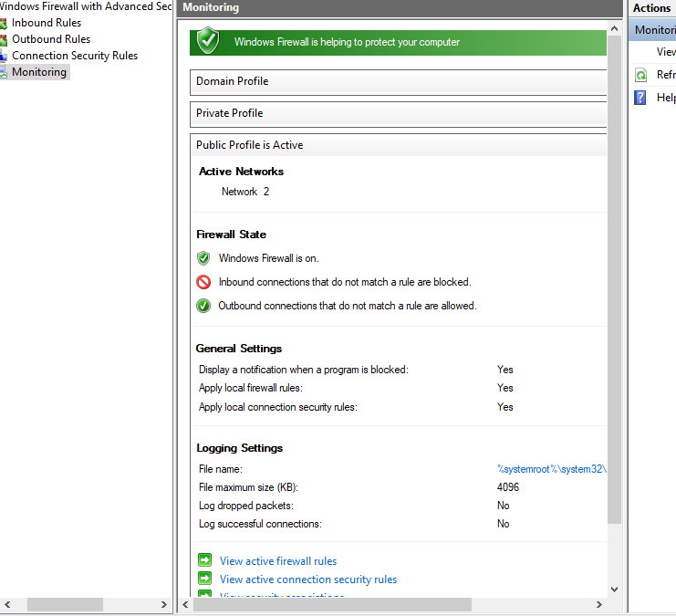Viewport: 676px width, 616px height.
Task: Click the Refresh icon in Actions pane
Action: coord(640,75)
